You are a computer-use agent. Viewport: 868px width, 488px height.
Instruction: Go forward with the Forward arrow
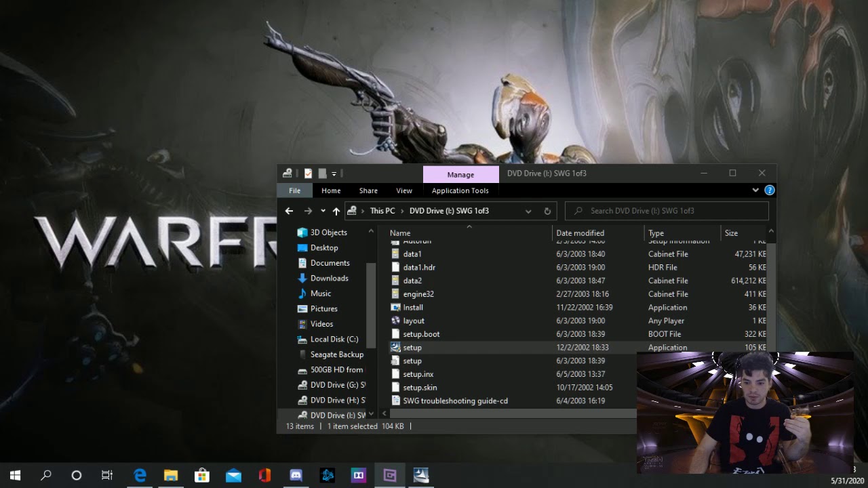click(x=308, y=211)
